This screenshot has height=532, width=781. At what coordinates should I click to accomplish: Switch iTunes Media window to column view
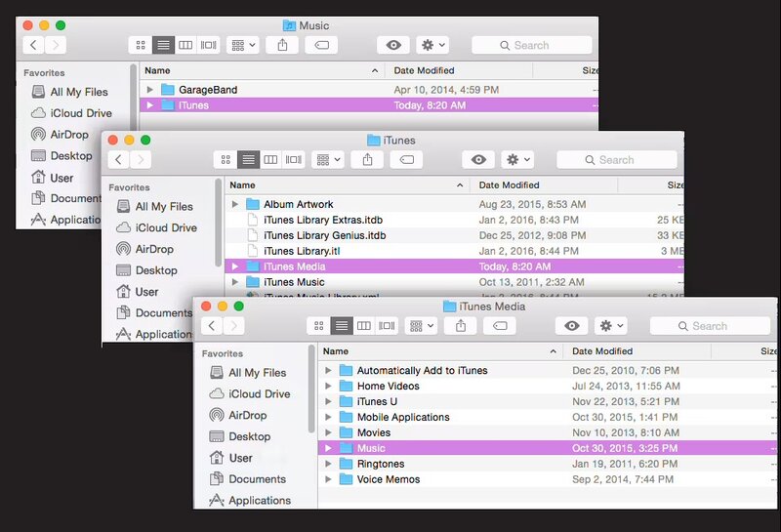point(364,326)
